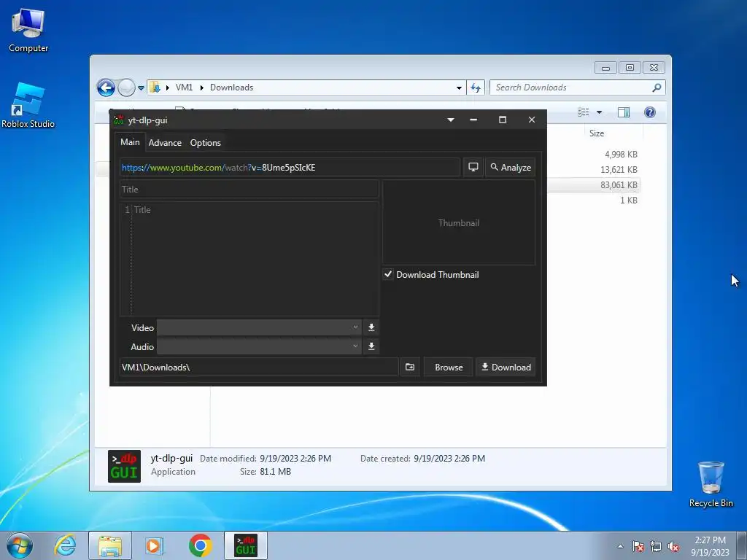Open the view options dropdown arrow
This screenshot has height=560, width=747.
[600, 112]
